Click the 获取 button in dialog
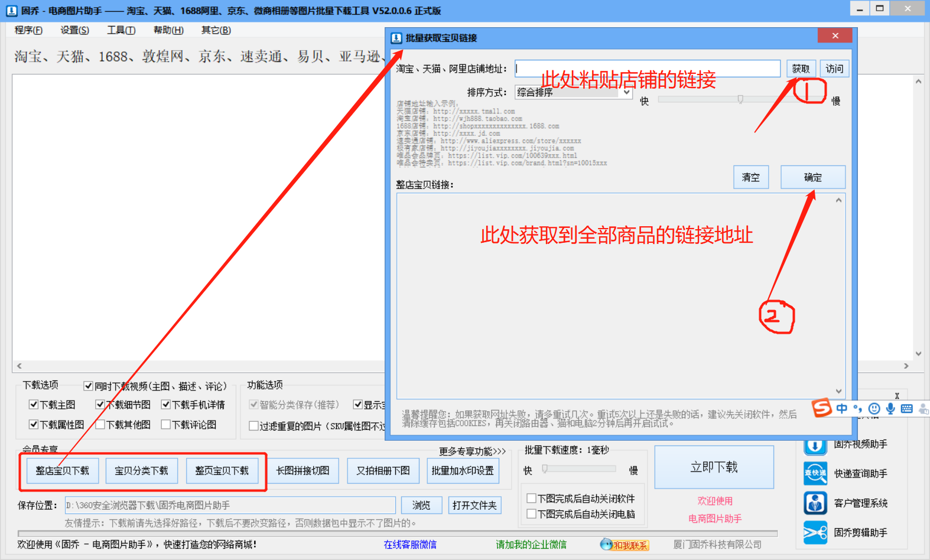Image resolution: width=930 pixels, height=560 pixels. pyautogui.click(x=801, y=69)
